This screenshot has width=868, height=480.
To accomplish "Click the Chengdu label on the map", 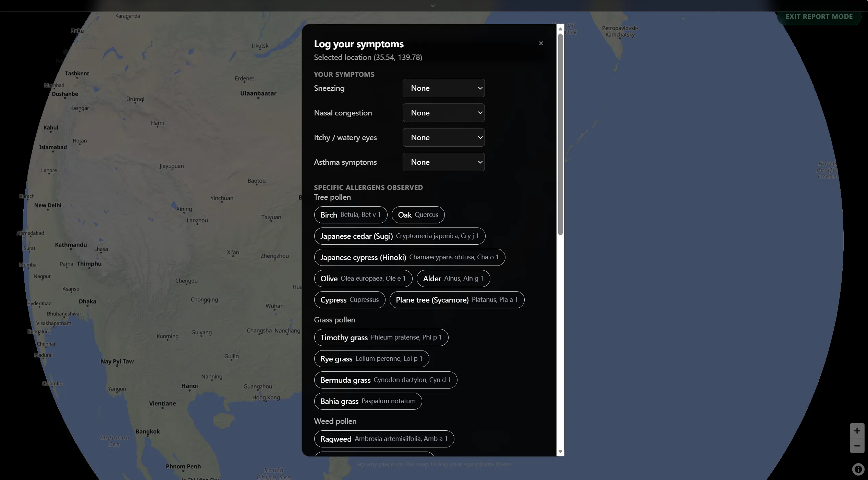I will pos(186,281).
